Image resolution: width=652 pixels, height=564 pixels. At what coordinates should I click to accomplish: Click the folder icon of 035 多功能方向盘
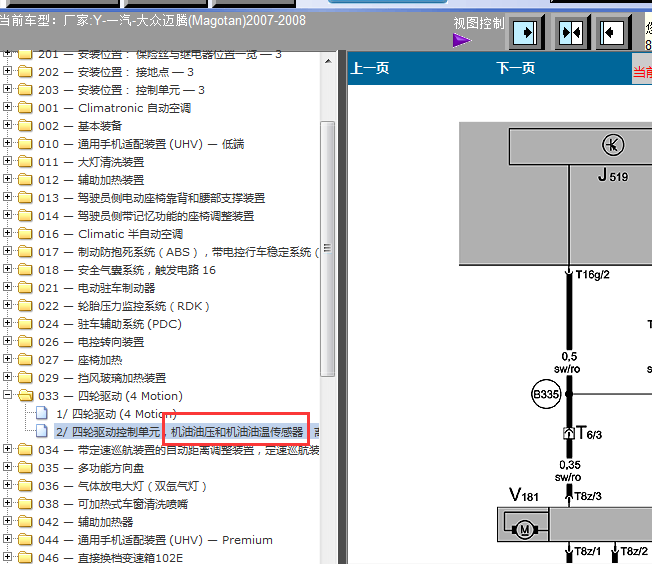25,468
